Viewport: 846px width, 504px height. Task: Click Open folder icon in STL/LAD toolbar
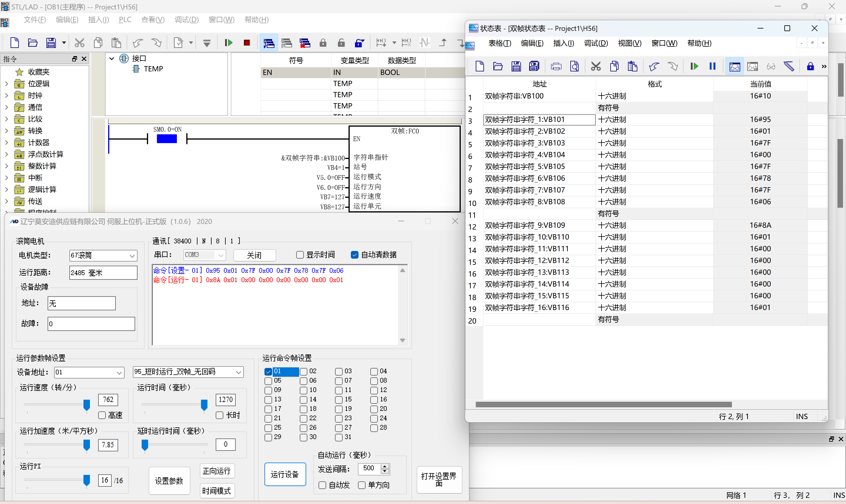point(33,43)
